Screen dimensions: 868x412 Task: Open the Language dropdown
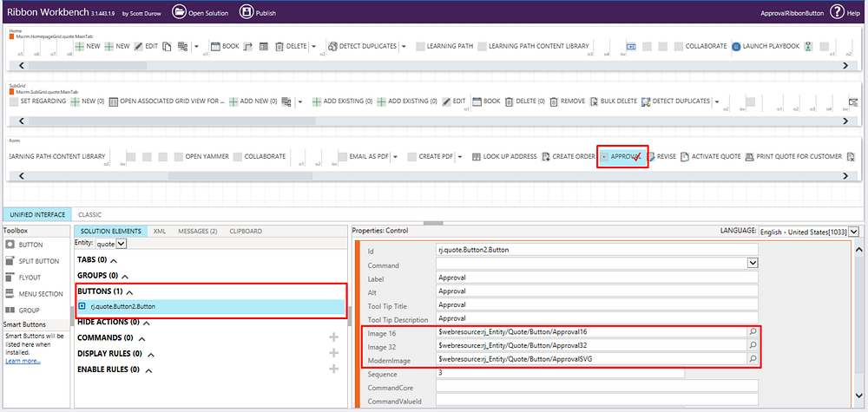coord(854,232)
